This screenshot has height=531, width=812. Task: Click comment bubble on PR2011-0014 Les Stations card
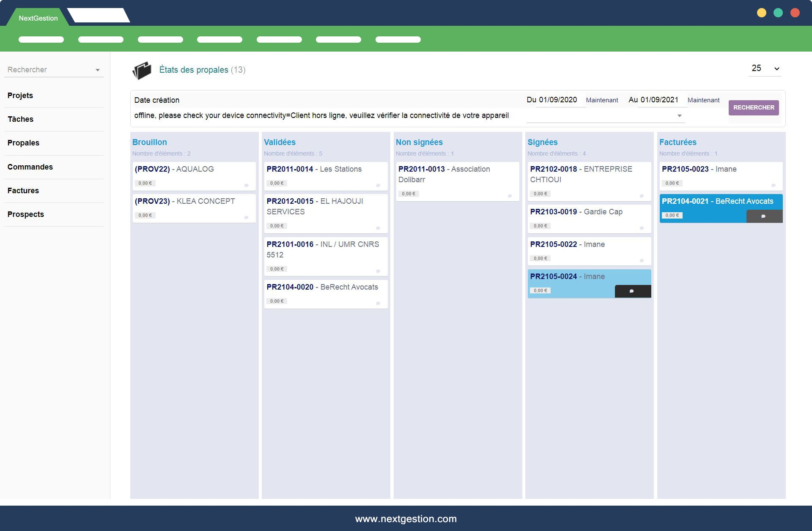[x=378, y=185]
